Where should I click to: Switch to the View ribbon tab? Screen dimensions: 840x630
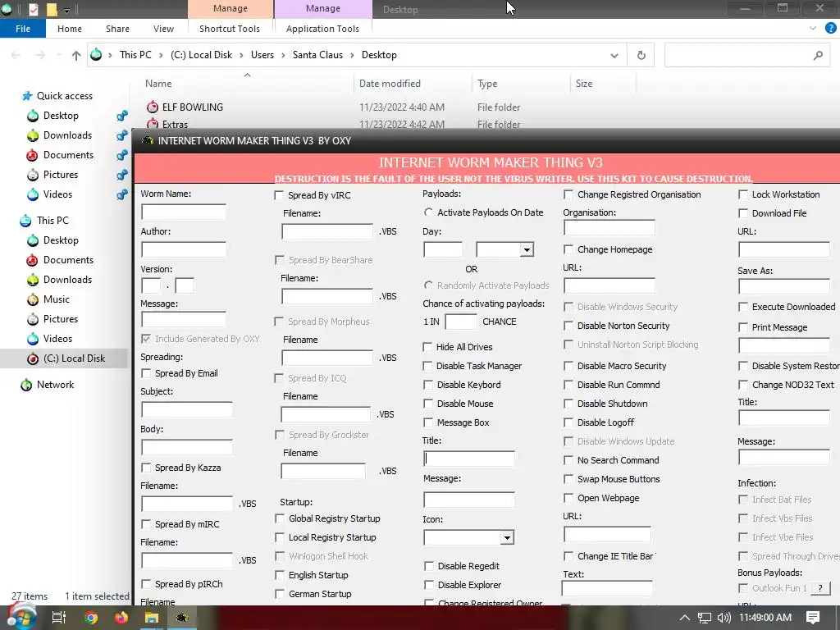coord(163,29)
